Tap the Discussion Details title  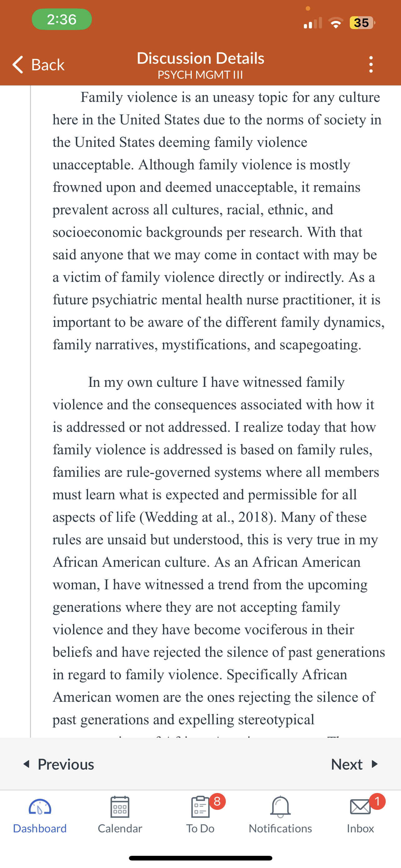pos(200,58)
